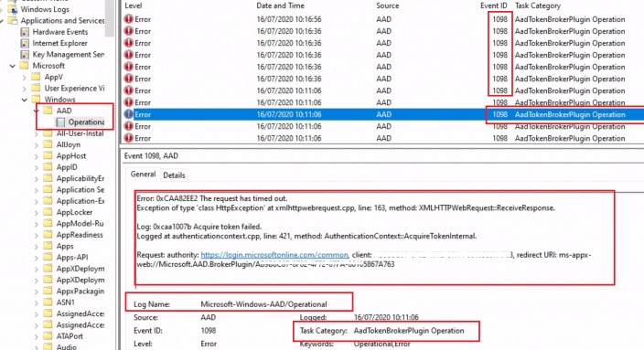Image resolution: width=644 pixels, height=350 pixels.
Task: Click the AppModel-Ru folder icon
Action: (x=48, y=223)
